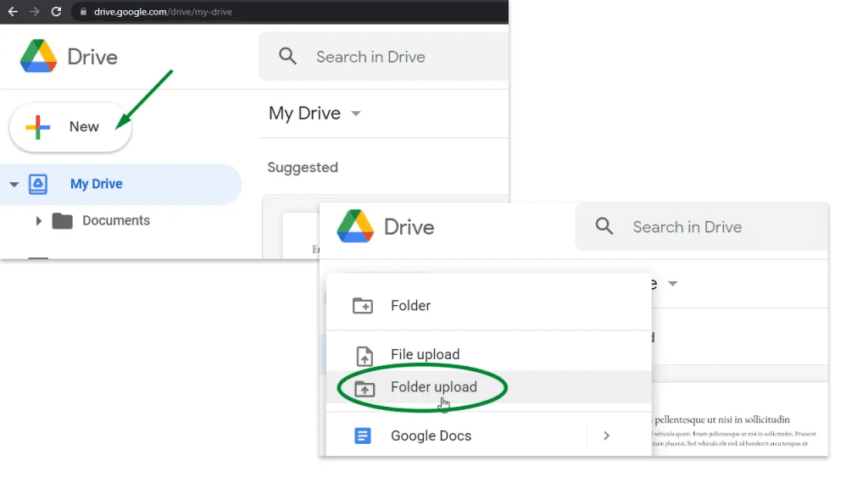
Task: Click the Google Drive logo top-left
Action: point(38,56)
